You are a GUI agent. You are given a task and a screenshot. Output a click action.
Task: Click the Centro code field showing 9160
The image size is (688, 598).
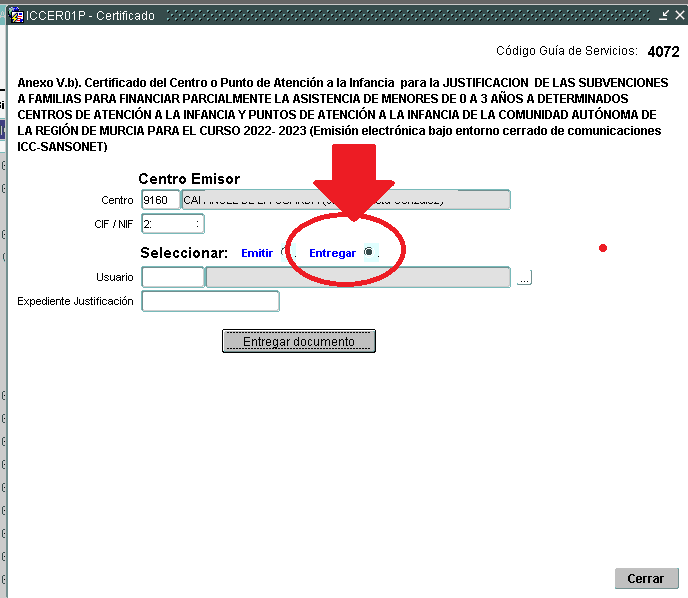point(160,200)
